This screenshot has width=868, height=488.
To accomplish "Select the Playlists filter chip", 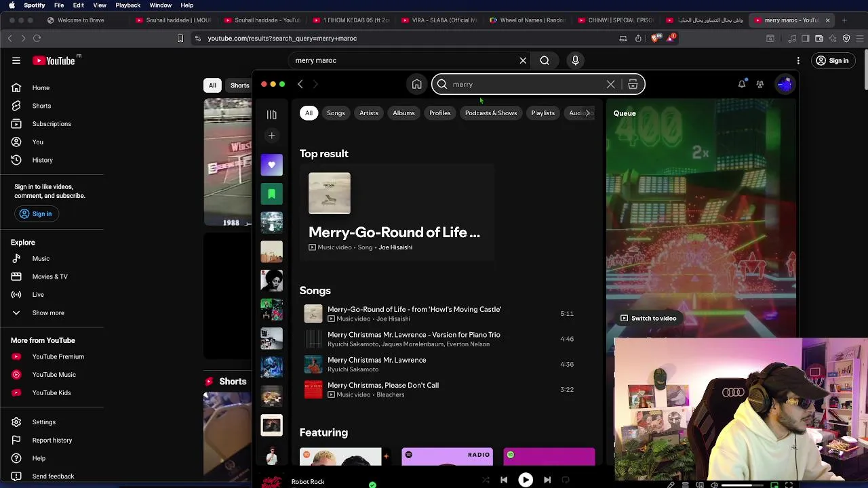I will coord(542,113).
